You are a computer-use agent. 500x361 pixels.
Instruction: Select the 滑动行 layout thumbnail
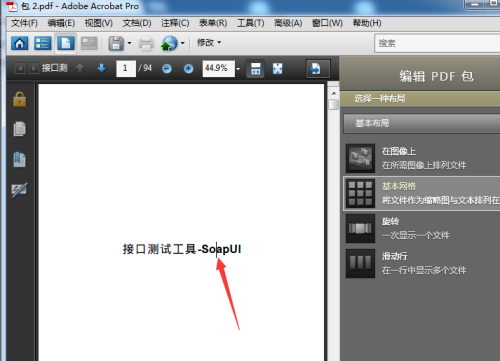click(x=360, y=263)
